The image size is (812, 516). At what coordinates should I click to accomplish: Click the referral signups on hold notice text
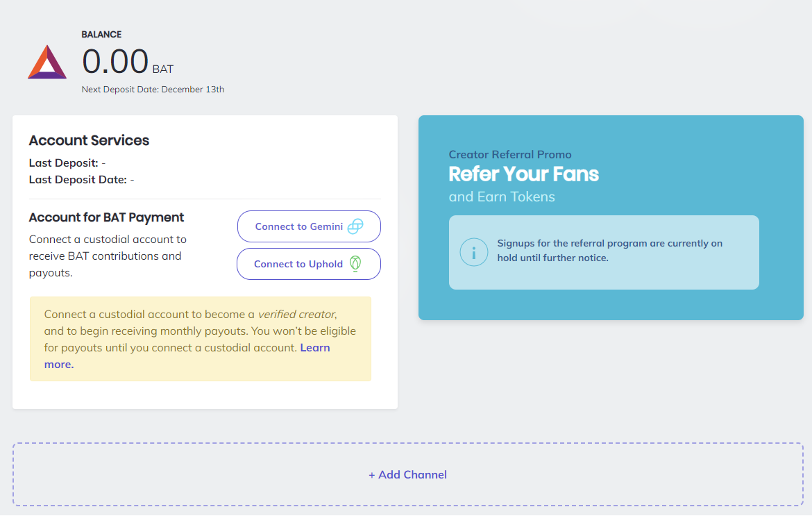pyautogui.click(x=609, y=250)
